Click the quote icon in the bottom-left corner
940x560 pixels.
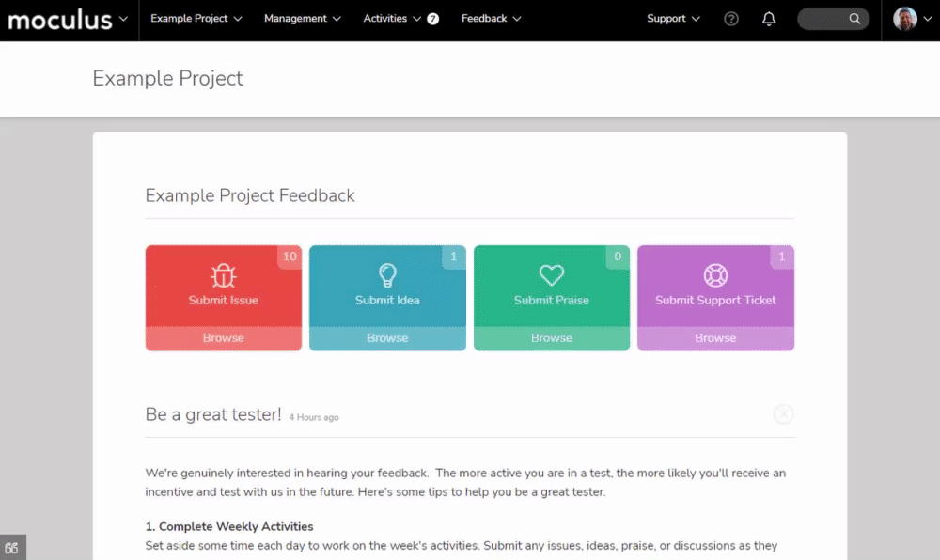(x=12, y=548)
